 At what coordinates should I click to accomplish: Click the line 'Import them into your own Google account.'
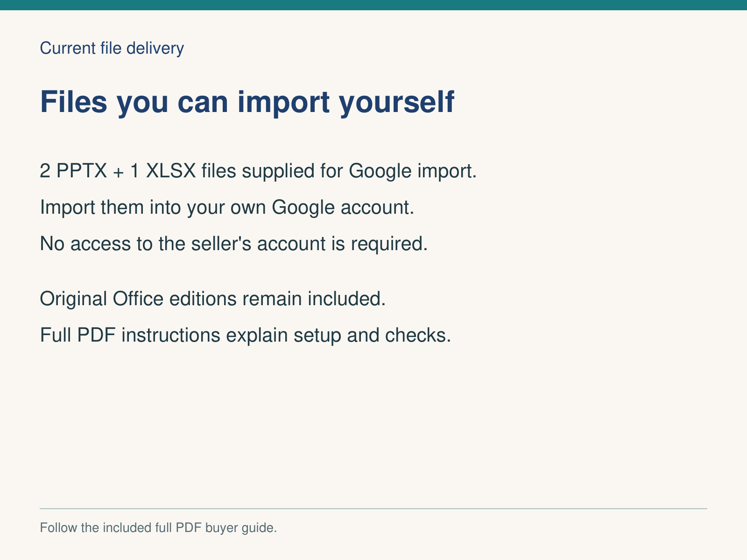pos(227,208)
